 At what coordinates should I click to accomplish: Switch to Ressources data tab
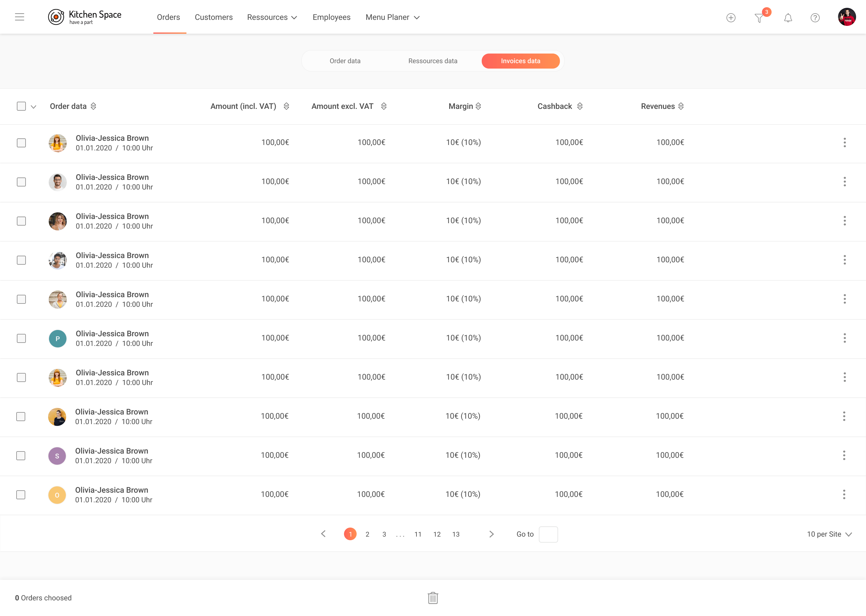pyautogui.click(x=433, y=61)
